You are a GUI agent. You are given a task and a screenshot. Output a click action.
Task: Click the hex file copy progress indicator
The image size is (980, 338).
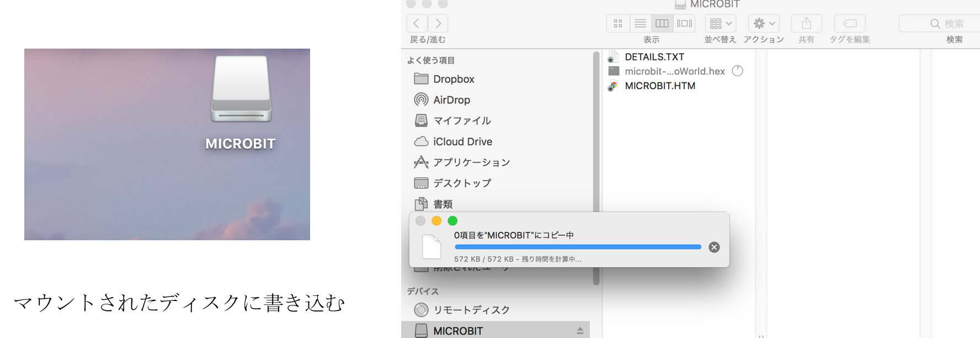tap(738, 71)
